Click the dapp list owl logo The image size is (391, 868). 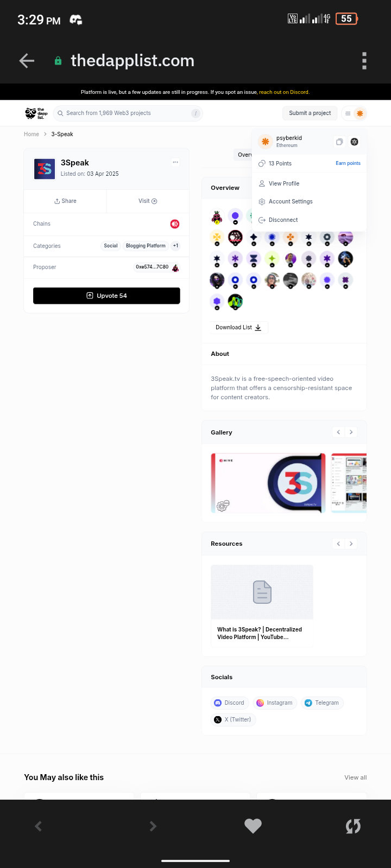coord(36,113)
